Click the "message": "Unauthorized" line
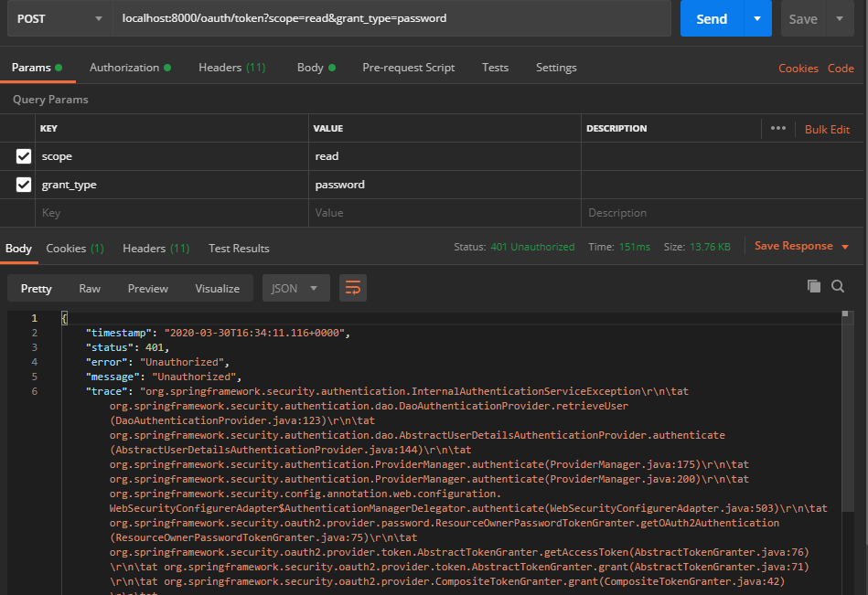Viewport: 868px width, 595px height. (164, 377)
